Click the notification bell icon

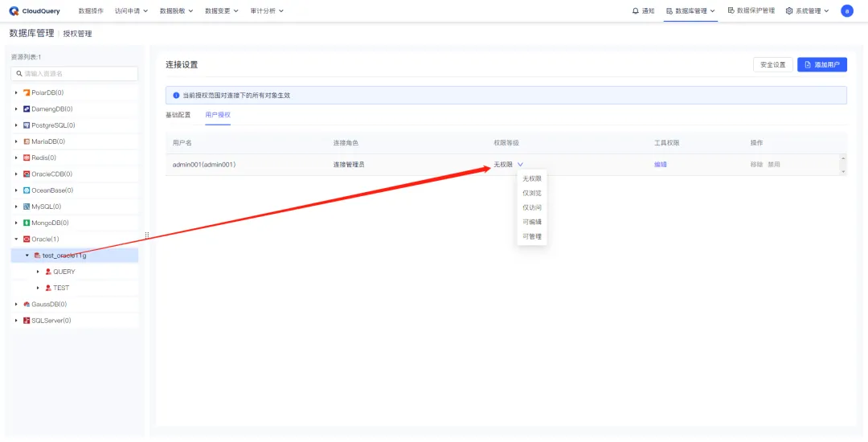pos(636,11)
